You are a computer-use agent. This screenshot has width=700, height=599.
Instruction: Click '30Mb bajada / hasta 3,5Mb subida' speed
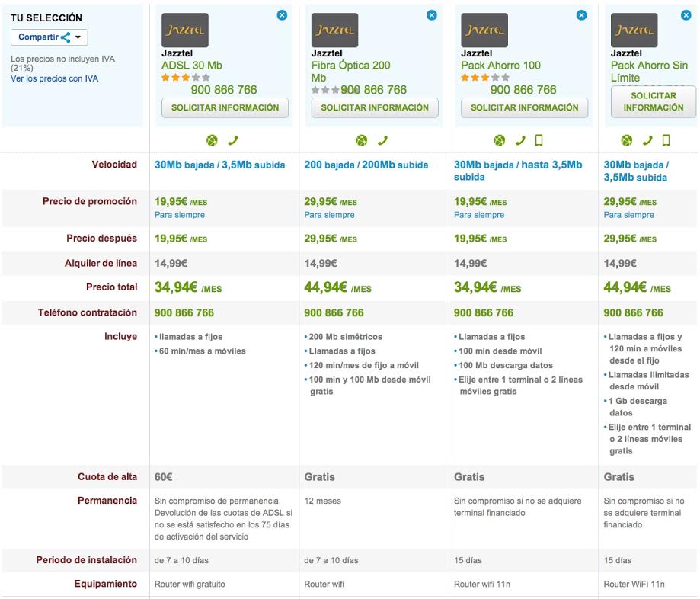click(518, 171)
